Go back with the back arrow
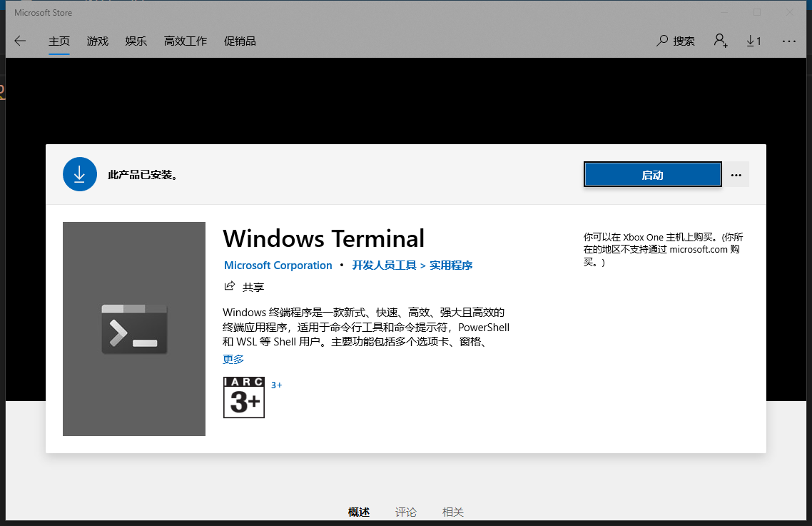Screen dimensions: 812x526 (20, 41)
